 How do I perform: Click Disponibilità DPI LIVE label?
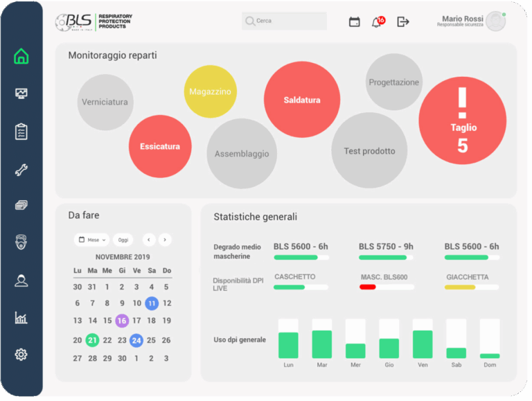[x=238, y=284]
